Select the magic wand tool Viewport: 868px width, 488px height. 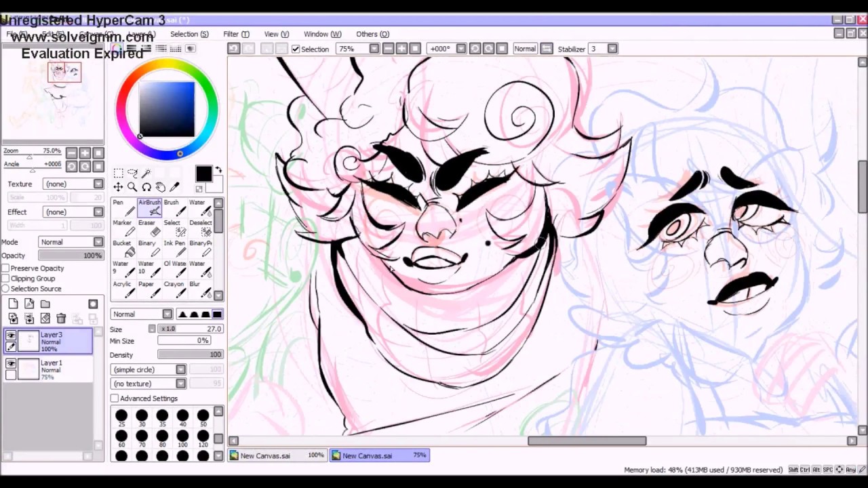[146, 174]
